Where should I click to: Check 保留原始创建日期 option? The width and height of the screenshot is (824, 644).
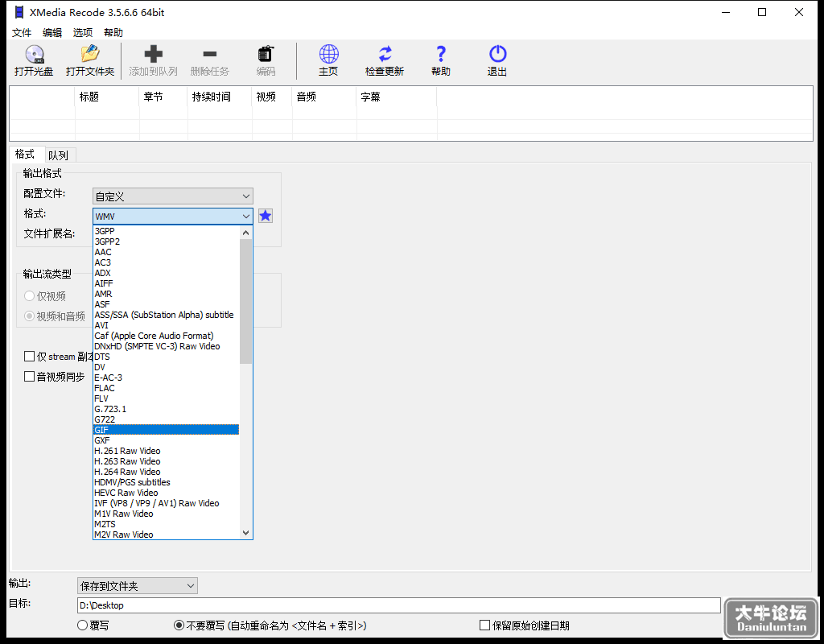tap(485, 625)
